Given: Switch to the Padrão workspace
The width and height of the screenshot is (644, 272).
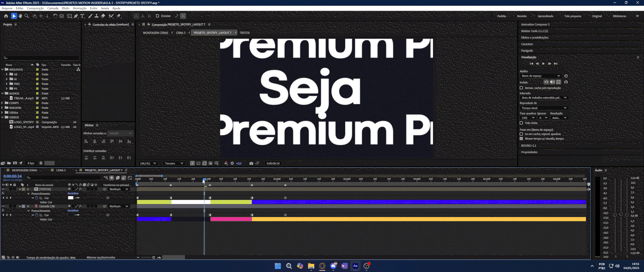Looking at the screenshot, I should coord(501,16).
